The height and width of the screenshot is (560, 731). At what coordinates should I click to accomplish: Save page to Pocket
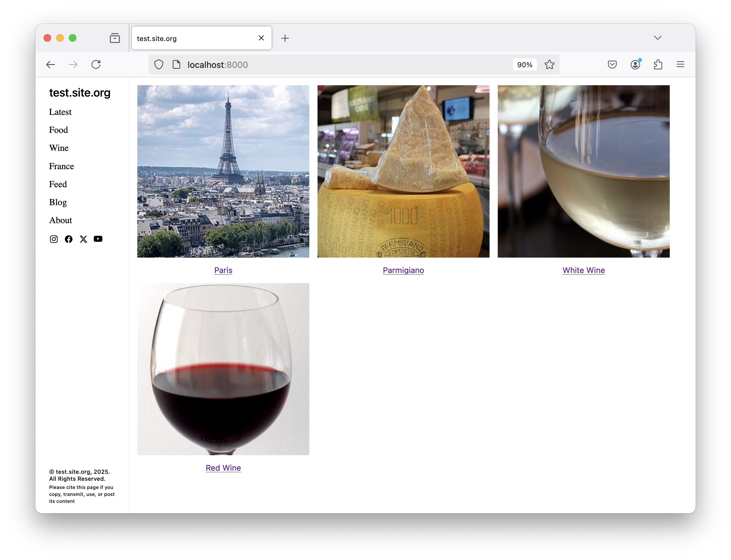612,64
